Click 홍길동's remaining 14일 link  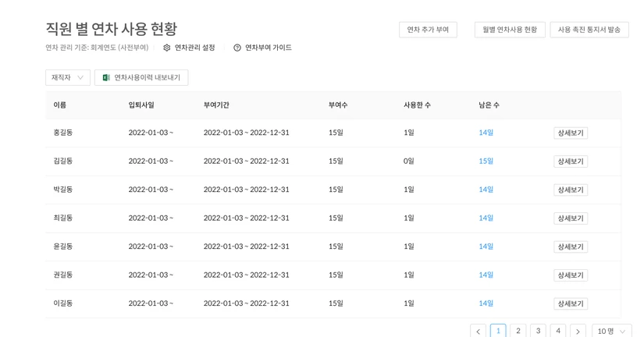486,133
